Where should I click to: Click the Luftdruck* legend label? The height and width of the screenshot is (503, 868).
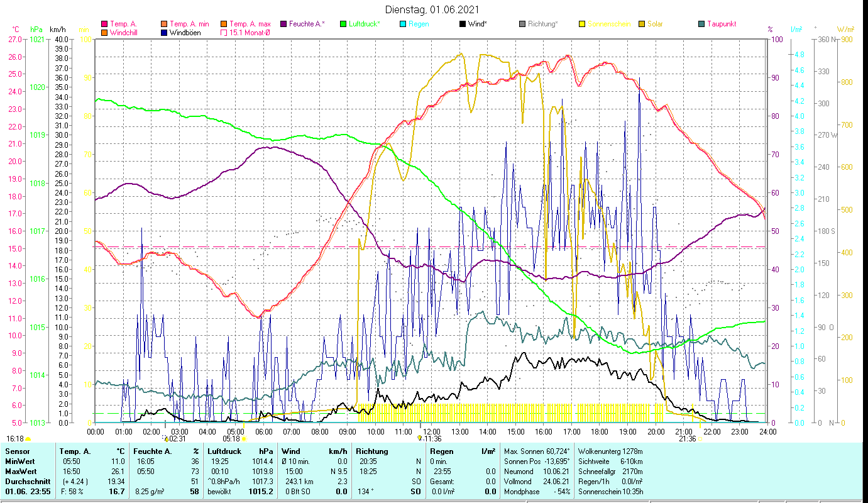click(364, 24)
